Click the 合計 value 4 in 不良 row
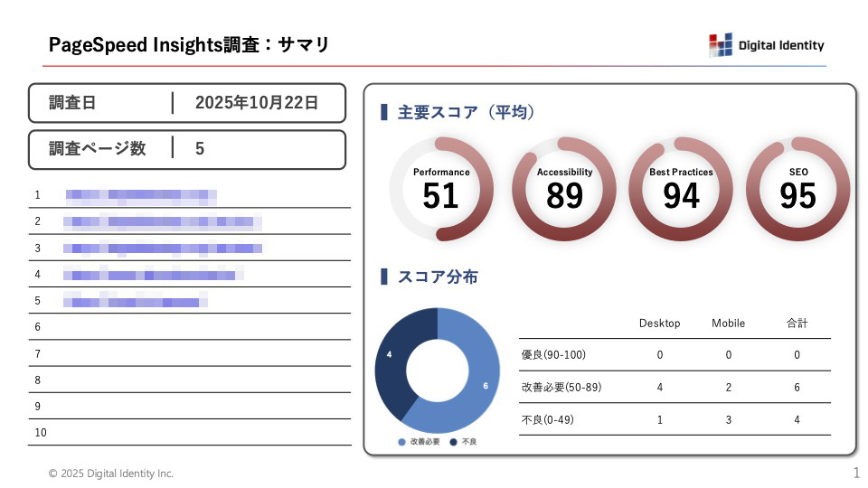 797,420
